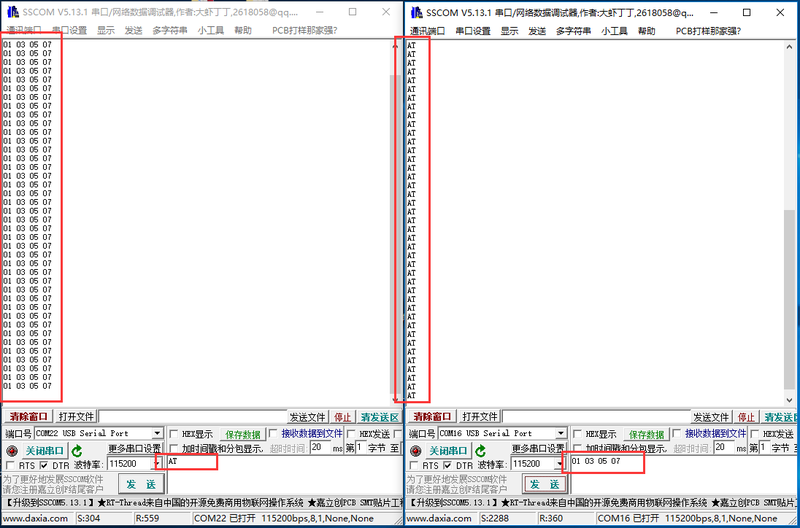Screen dimensions: 800x528
Task: Open 多字符串 menu in the left window
Action: coord(170,31)
